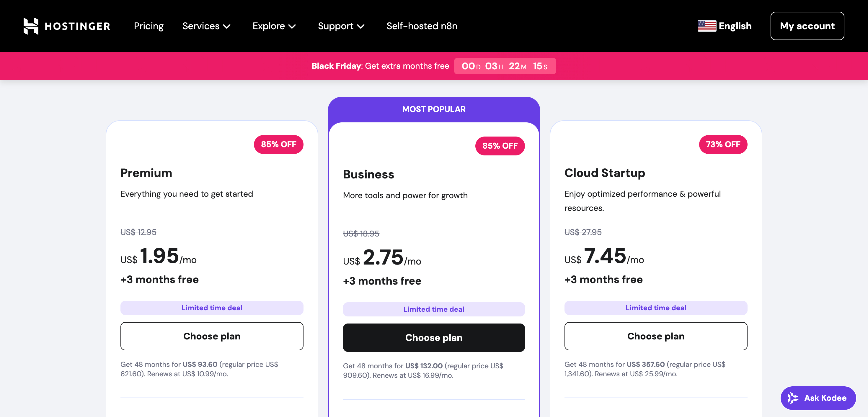The height and width of the screenshot is (417, 868).
Task: Open the Pricing menu item
Action: (x=149, y=26)
